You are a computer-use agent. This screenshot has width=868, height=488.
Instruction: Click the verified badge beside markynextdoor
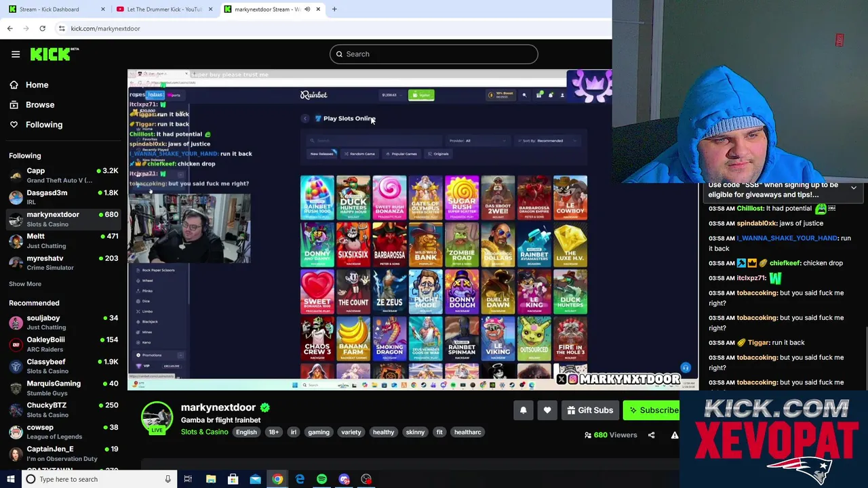coord(265,407)
